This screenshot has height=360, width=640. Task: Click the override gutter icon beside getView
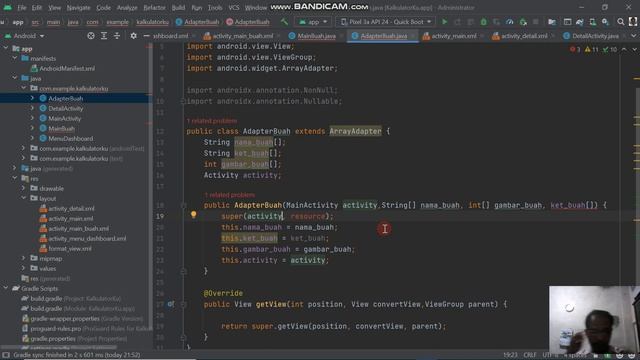tap(171, 304)
